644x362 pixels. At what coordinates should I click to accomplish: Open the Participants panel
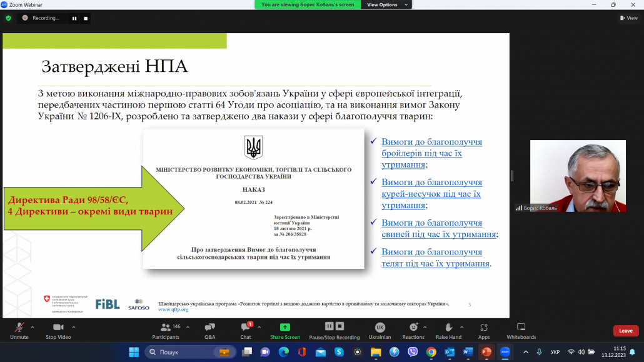click(166, 328)
